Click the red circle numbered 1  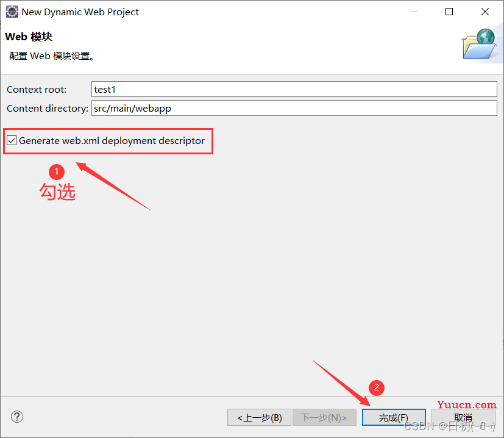[x=56, y=173]
